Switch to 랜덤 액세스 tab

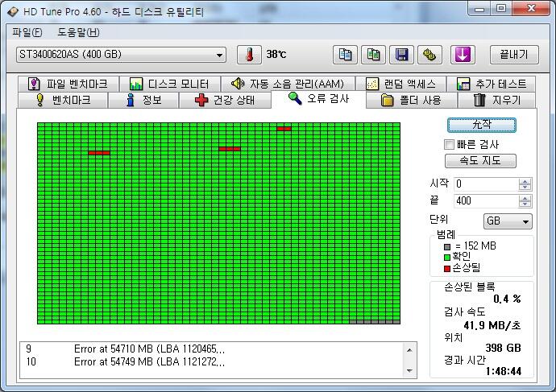(x=400, y=84)
